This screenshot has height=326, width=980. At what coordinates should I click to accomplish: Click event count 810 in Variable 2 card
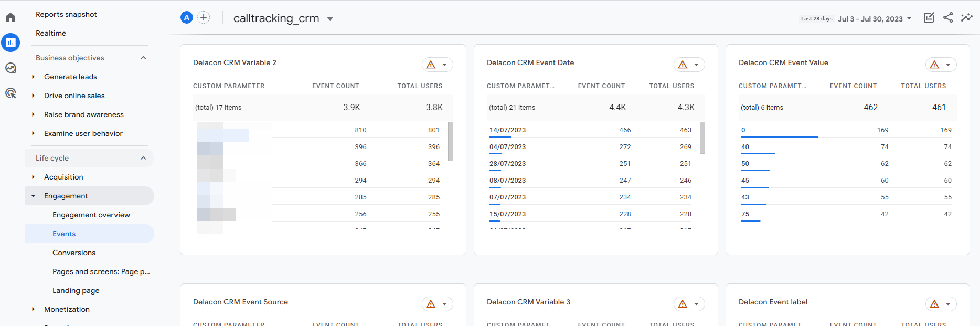(x=360, y=130)
